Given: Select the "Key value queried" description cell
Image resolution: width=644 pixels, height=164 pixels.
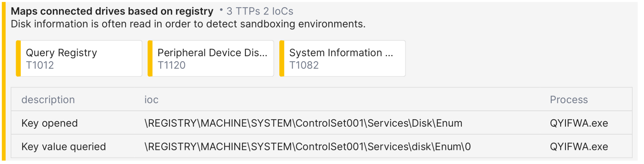Looking at the screenshot, I should [64, 147].
